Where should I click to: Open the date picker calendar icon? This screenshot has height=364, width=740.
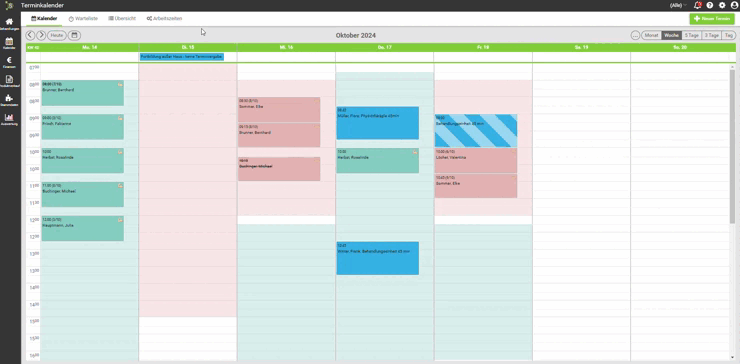tap(74, 35)
